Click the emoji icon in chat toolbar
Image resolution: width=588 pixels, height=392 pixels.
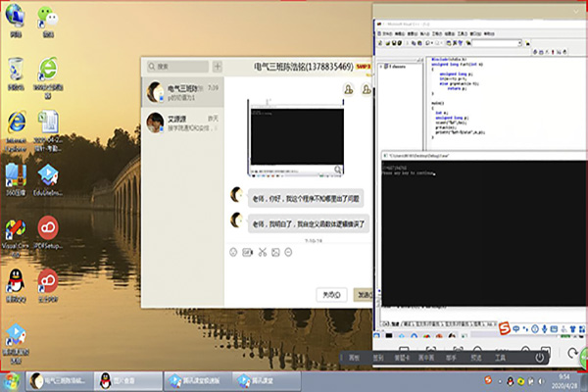coord(233,253)
